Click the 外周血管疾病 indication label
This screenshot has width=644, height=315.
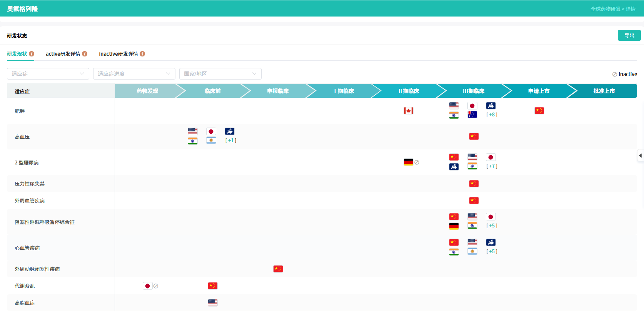click(x=30, y=201)
